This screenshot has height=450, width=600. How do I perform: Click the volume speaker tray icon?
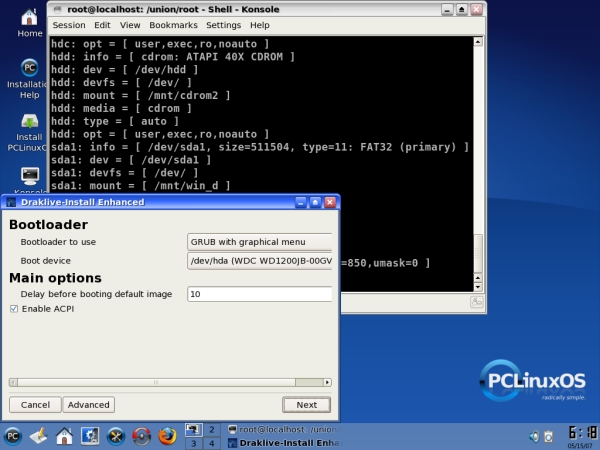click(x=534, y=436)
